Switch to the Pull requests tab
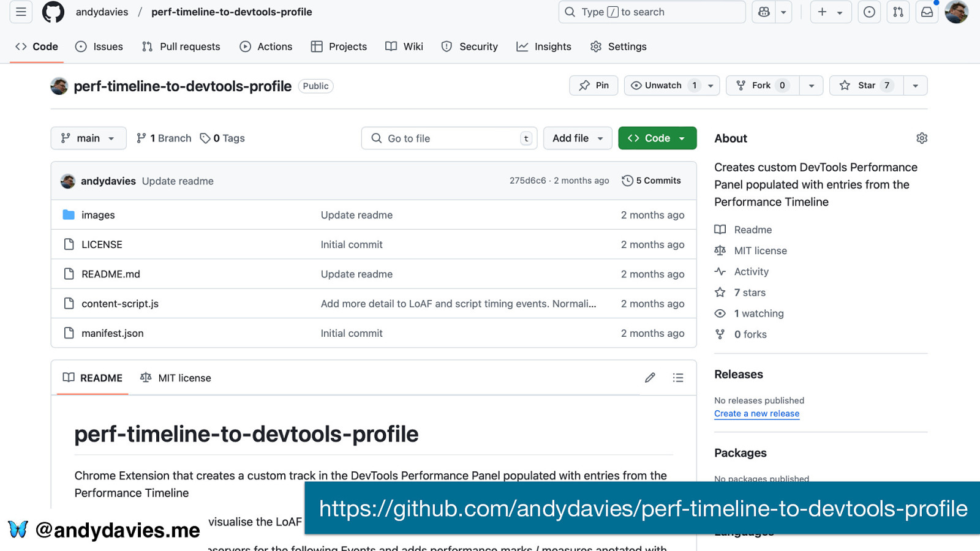Image resolution: width=980 pixels, height=551 pixels. [181, 47]
